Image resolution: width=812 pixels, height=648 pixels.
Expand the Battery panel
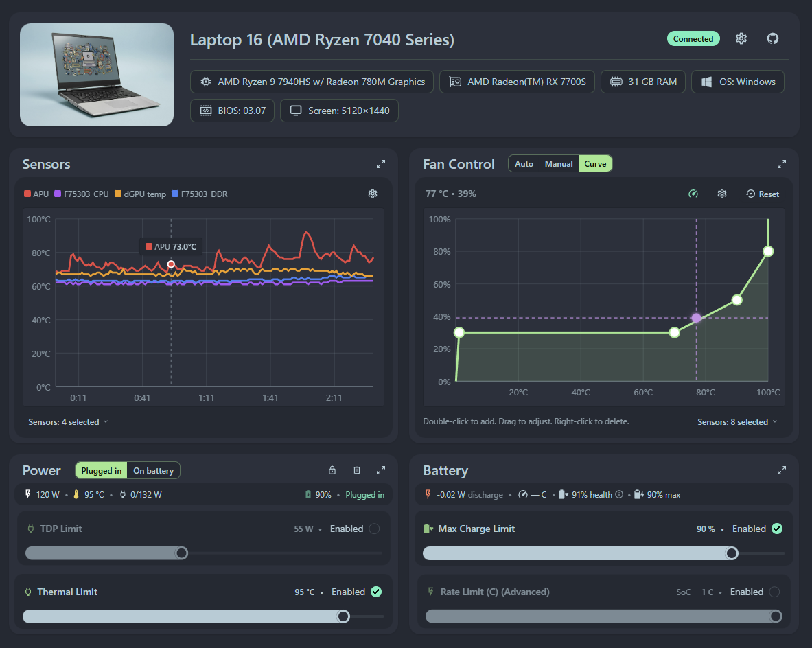(x=781, y=470)
